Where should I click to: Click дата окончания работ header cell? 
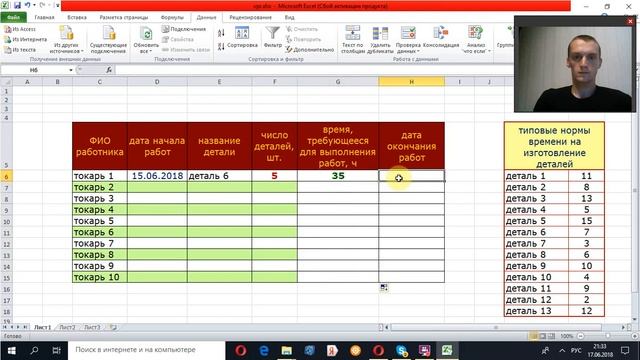tap(411, 146)
